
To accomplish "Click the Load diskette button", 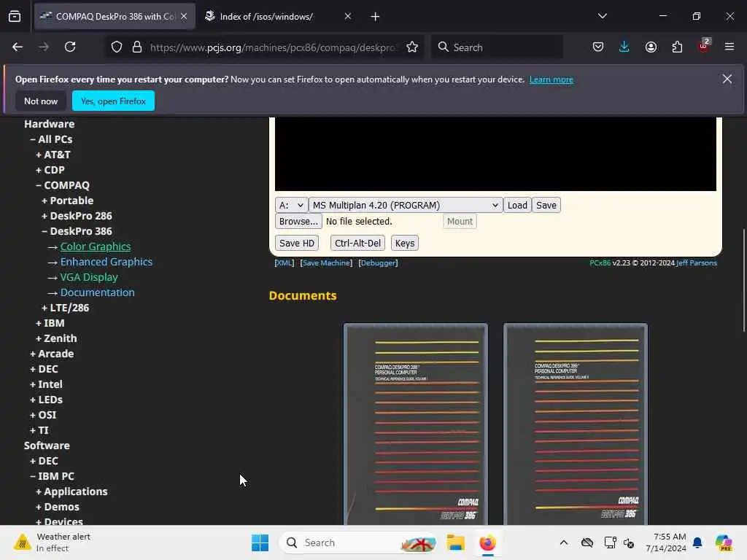I will [517, 205].
